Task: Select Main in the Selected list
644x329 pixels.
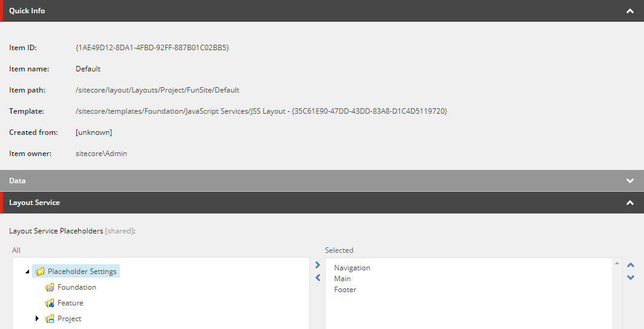Action: pos(343,279)
